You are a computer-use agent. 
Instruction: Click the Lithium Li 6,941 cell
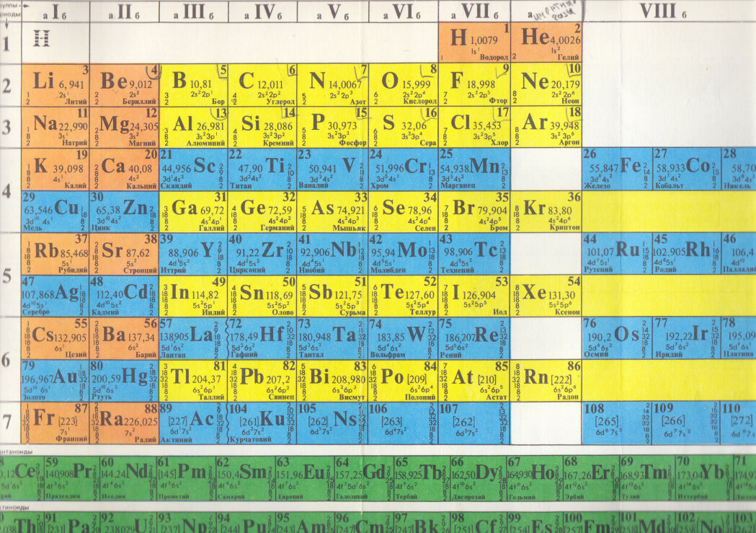[x=55, y=85]
